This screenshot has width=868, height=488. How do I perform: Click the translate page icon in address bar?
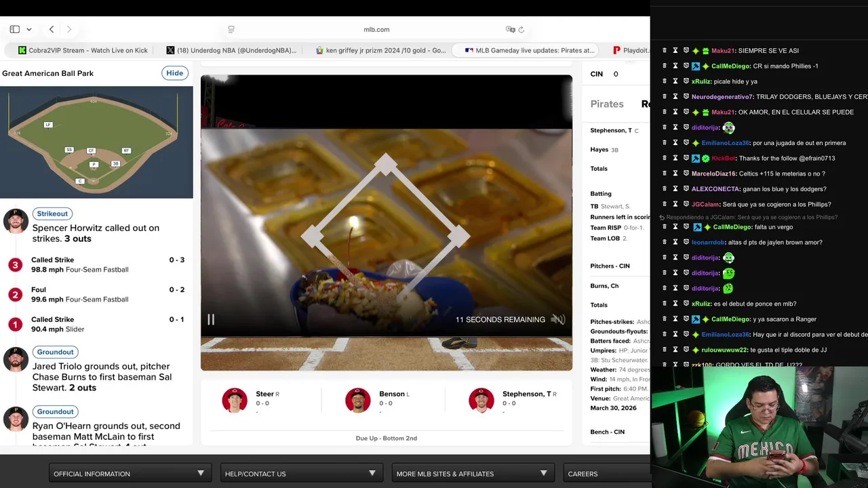coord(510,29)
